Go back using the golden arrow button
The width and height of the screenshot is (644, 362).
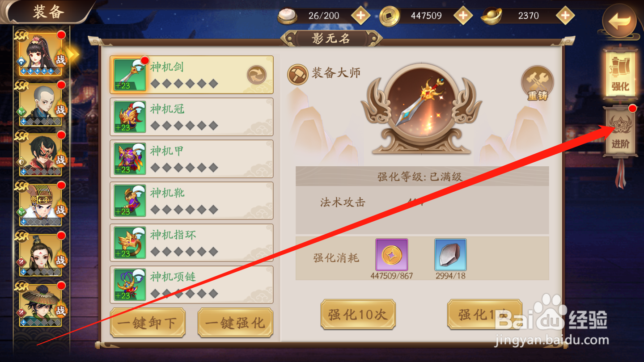click(x=619, y=21)
